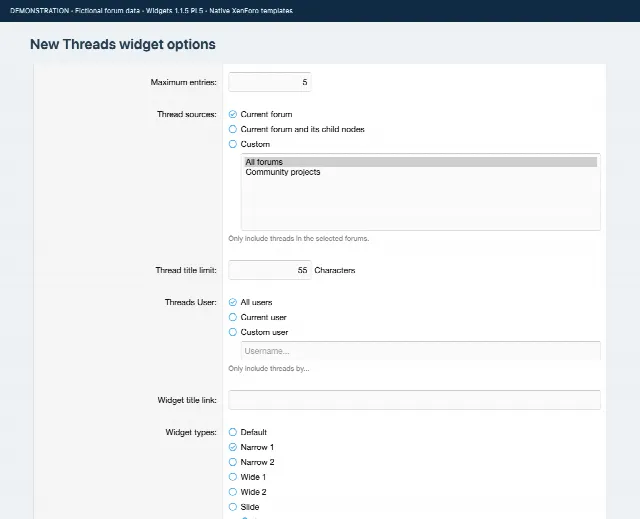
Task: Click 'Only include threads by...' hint text
Action: pos(269,368)
